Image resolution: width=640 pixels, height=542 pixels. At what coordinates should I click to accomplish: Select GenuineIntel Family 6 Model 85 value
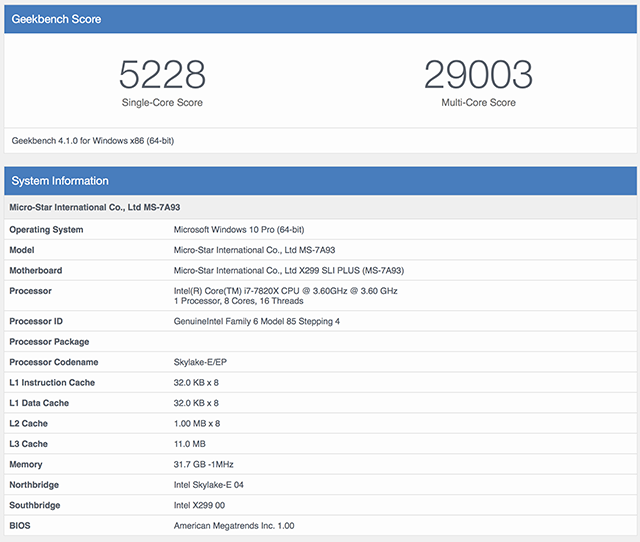[x=256, y=322]
